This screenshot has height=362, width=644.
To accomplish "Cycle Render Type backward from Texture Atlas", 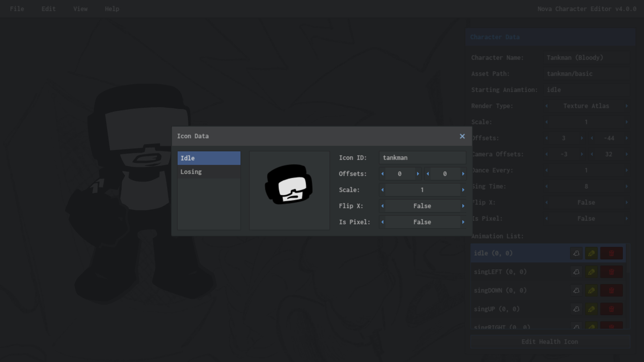I will point(546,106).
